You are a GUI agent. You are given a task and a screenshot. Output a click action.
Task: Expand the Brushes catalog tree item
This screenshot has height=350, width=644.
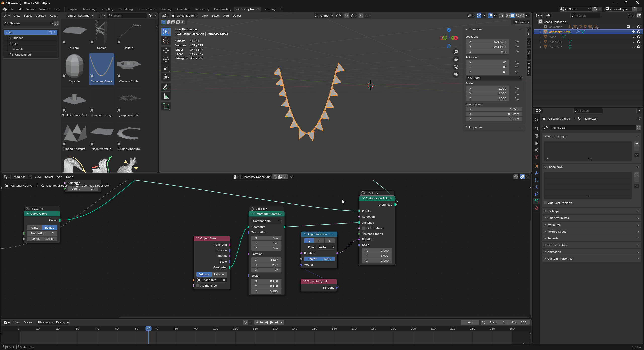(x=10, y=38)
